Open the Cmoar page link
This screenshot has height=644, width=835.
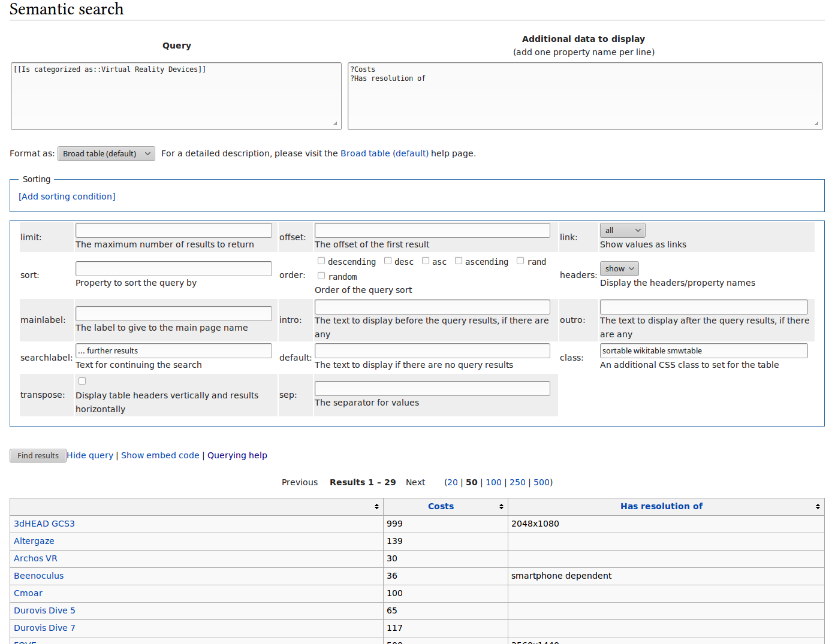28,593
